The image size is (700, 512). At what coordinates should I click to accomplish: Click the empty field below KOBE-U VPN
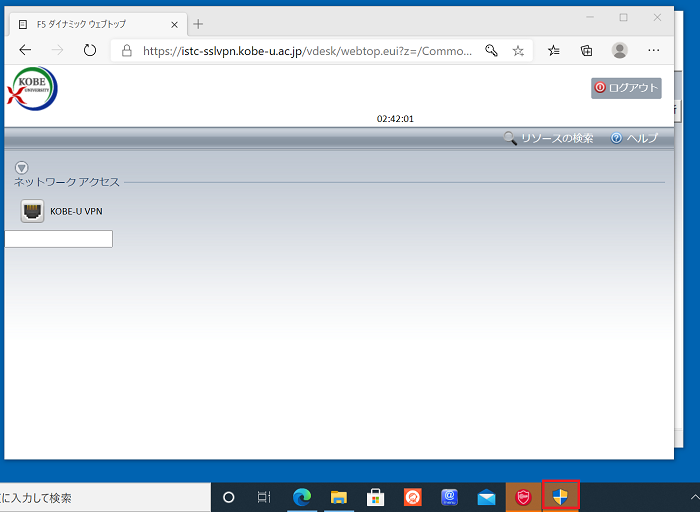point(58,239)
